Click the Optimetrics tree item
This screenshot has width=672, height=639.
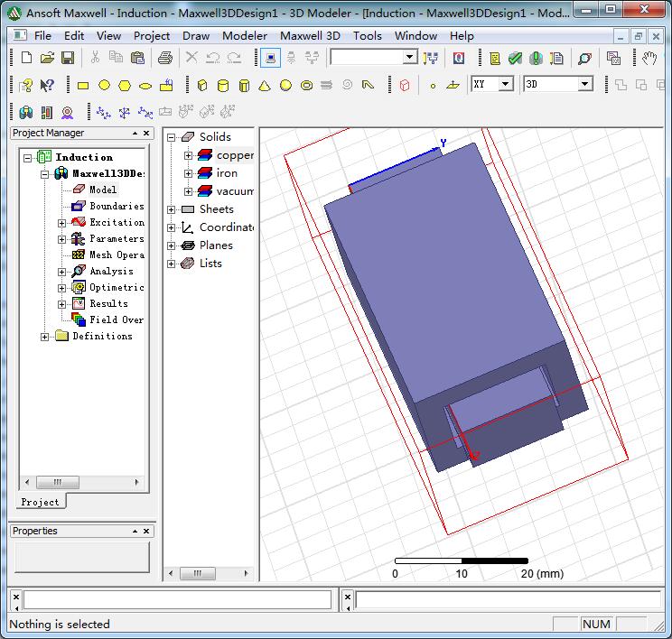pyautogui.click(x=117, y=287)
